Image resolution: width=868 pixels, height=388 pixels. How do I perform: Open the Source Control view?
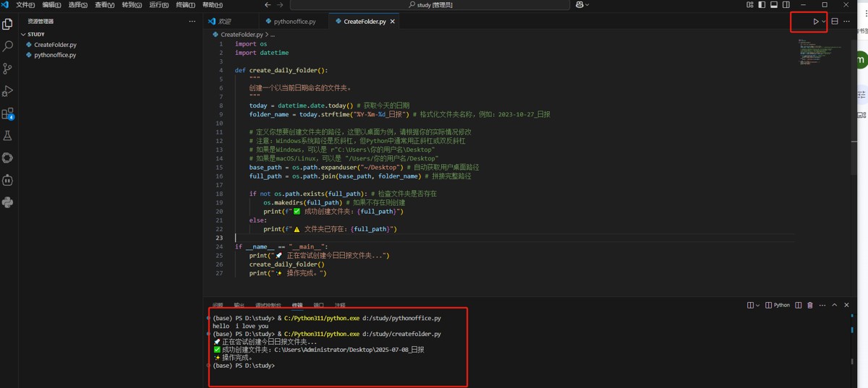8,68
